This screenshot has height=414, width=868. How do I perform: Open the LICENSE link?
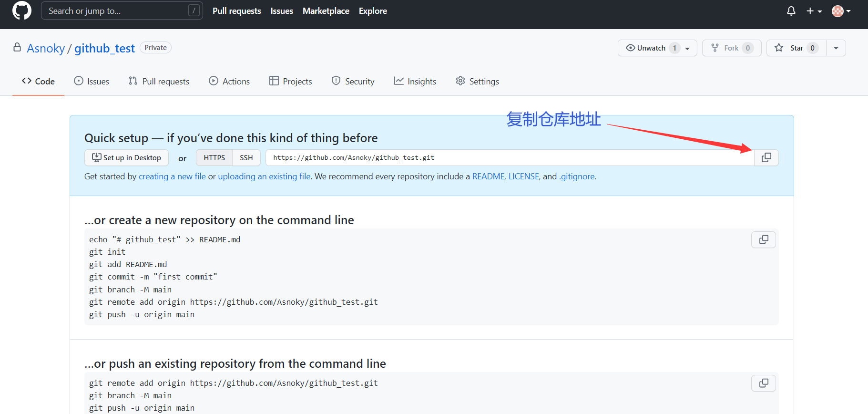pos(523,176)
